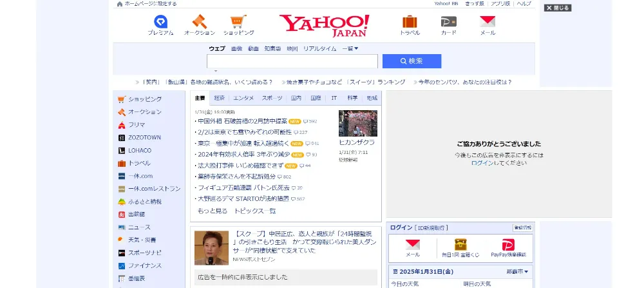This screenshot has width=644, height=288.
Task: Open the 毎日1回 宝箱くじ treasure icon
Action: pyautogui.click(x=460, y=244)
